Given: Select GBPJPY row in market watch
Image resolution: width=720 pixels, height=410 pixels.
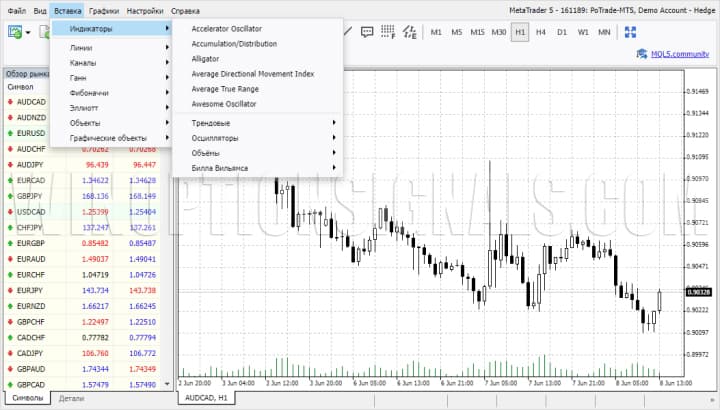Looking at the screenshot, I should coord(31,196).
